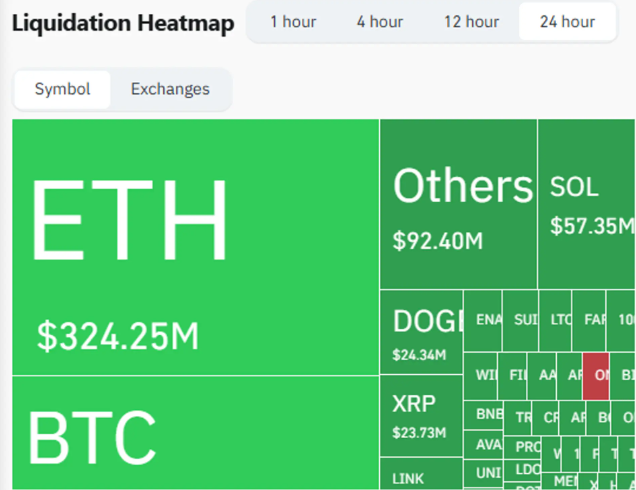Select the 1 hour timeframe

[293, 22]
